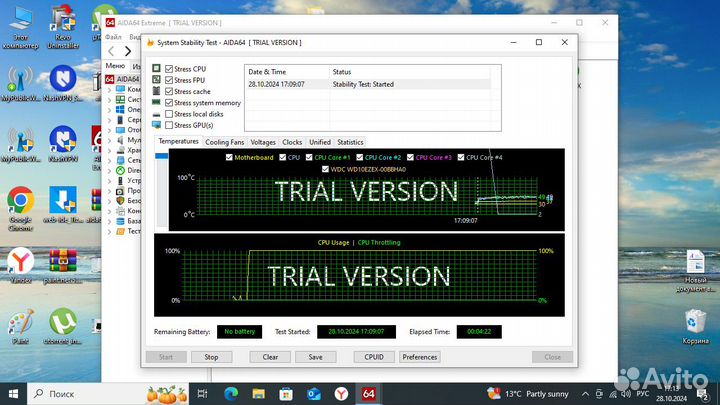Switch to Cooling Fans tab
This screenshot has height=405, width=720.
click(225, 142)
